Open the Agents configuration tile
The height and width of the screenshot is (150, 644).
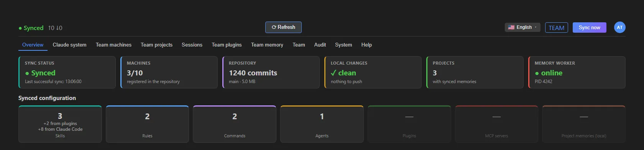(322, 124)
